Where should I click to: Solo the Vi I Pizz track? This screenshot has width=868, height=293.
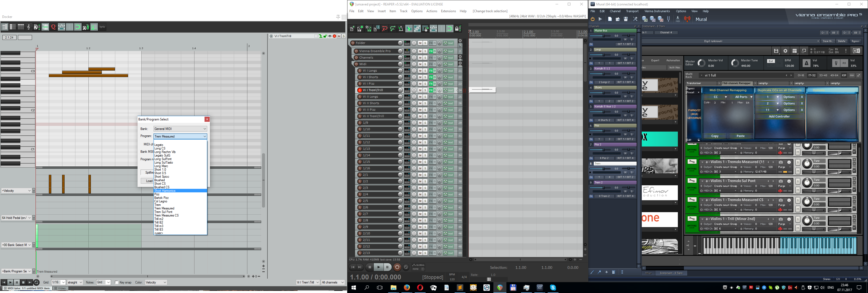[425, 84]
